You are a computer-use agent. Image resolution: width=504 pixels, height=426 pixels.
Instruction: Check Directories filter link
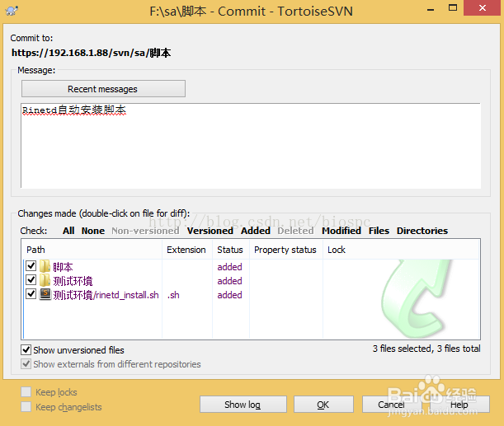pyautogui.click(x=422, y=231)
